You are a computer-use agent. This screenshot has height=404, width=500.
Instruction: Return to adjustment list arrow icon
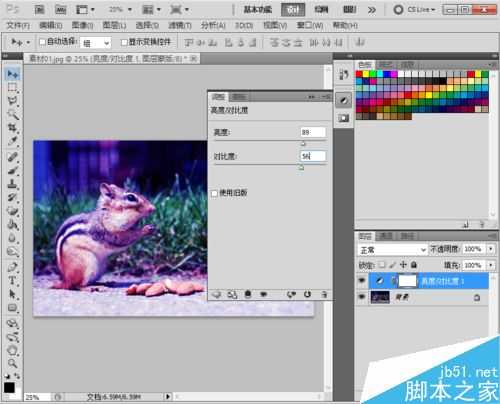[217, 294]
